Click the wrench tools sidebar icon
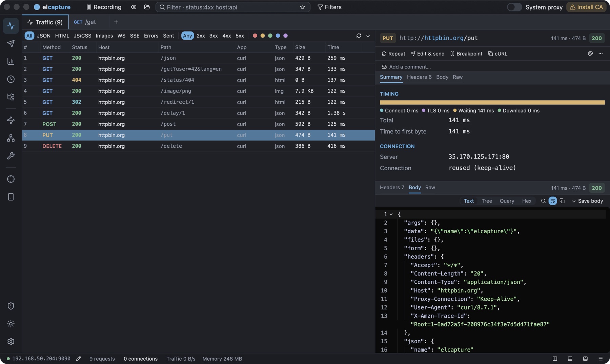The image size is (610, 364). 11,156
